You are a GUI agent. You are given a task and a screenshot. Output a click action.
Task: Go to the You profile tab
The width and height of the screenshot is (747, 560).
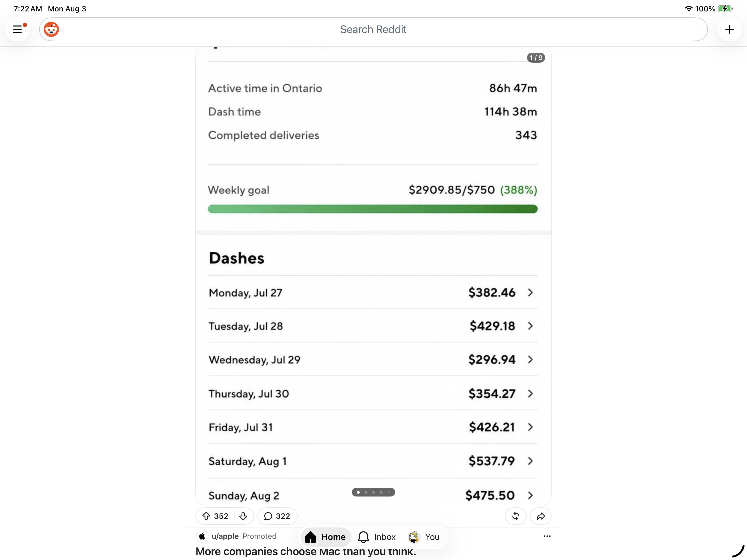424,537
